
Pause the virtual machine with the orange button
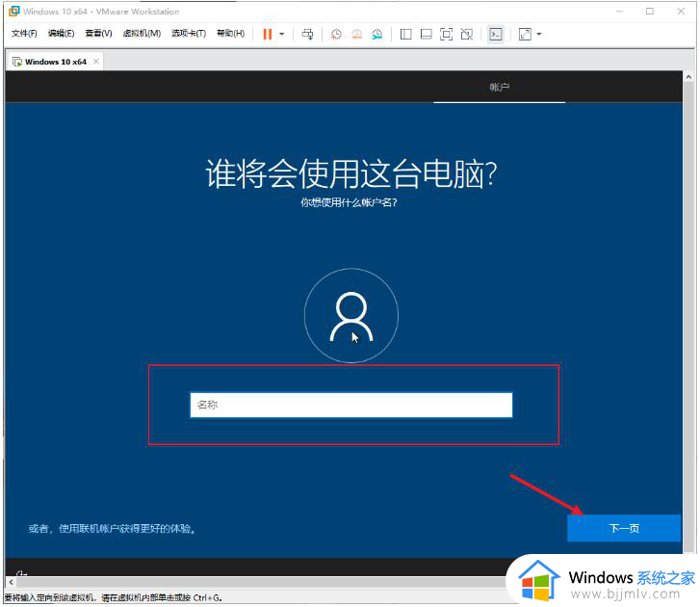click(267, 34)
